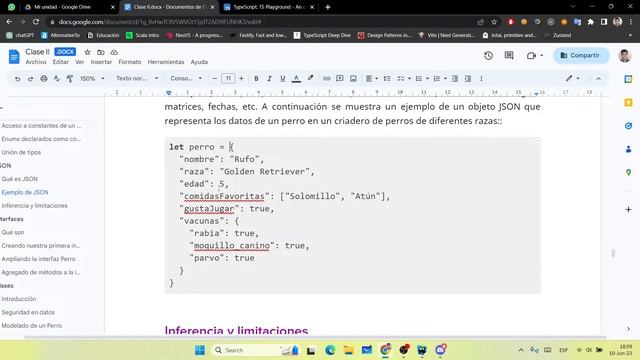Click the Insert image icon
Screen dimensions: 640x360
[x=353, y=78]
